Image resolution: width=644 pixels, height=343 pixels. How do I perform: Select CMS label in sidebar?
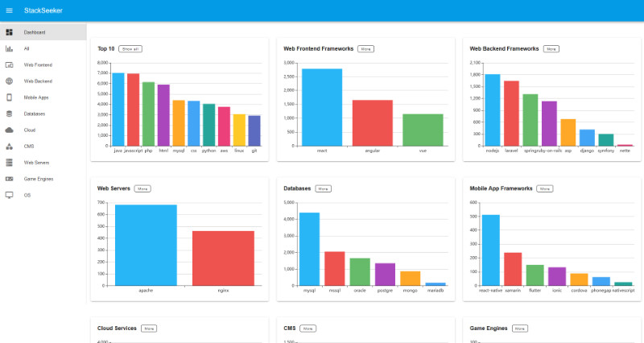(29, 147)
